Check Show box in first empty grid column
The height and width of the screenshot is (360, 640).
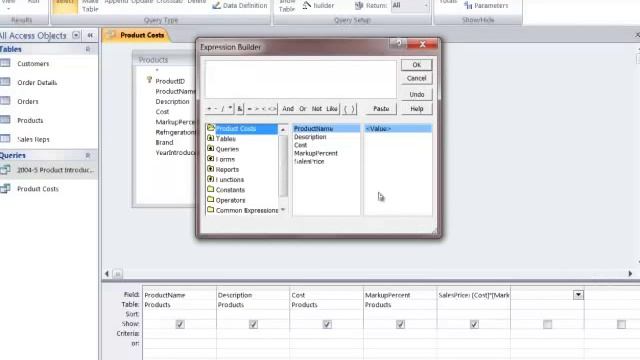coord(547,324)
